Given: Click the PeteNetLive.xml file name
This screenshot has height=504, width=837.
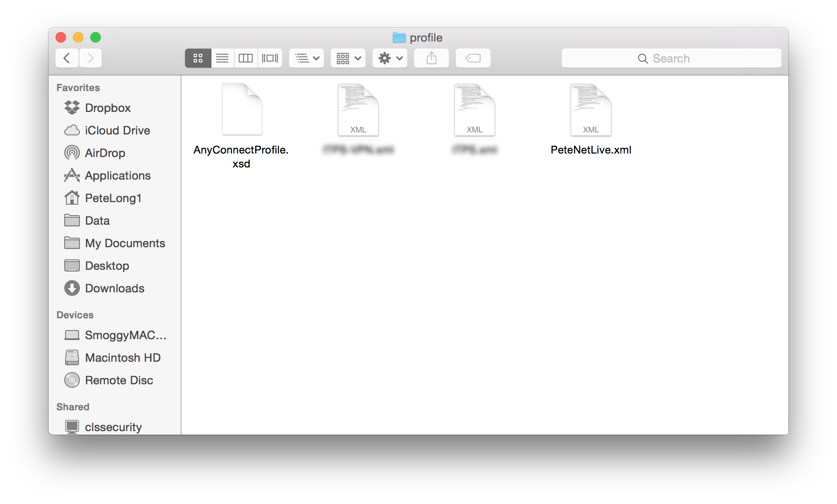Looking at the screenshot, I should tap(591, 150).
